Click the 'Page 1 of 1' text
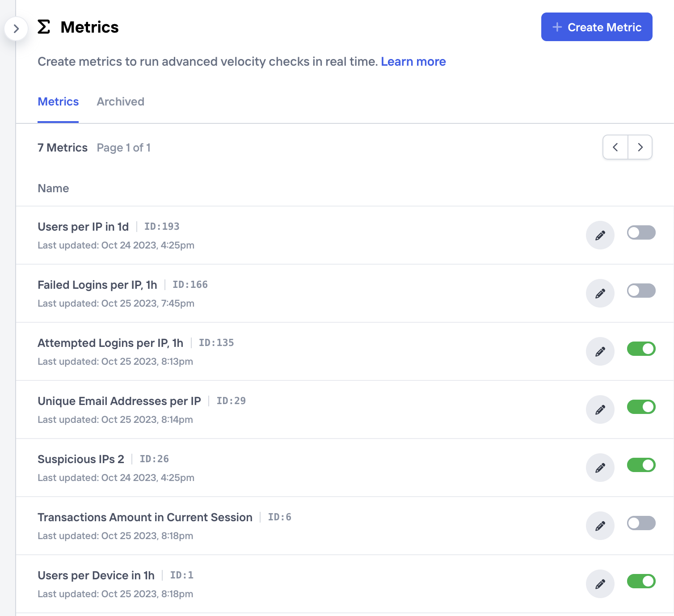Image resolution: width=674 pixels, height=616 pixels. click(x=124, y=148)
